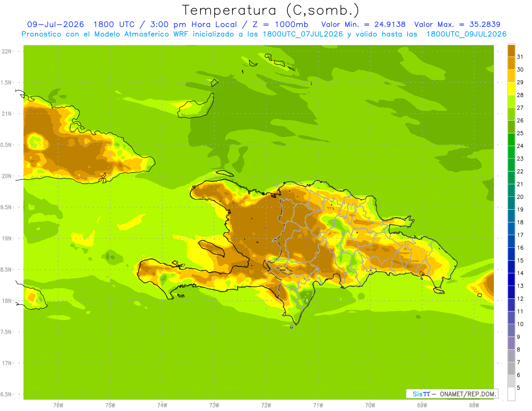Select 'Valor Max. = 35.2839' in the header

click(457, 24)
